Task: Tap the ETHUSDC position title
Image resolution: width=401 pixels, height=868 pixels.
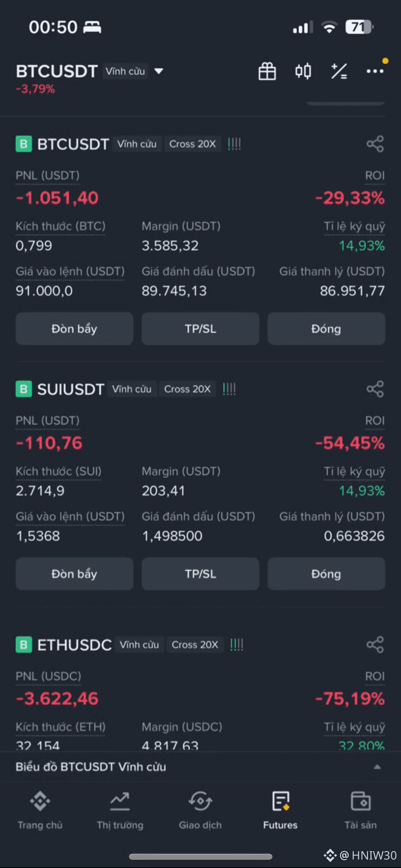Action: pyautogui.click(x=74, y=645)
